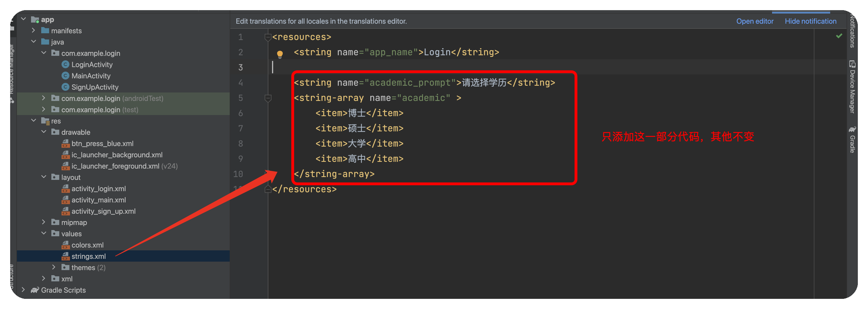Click the ic_launcher_background.xml file icon

[x=65, y=155]
